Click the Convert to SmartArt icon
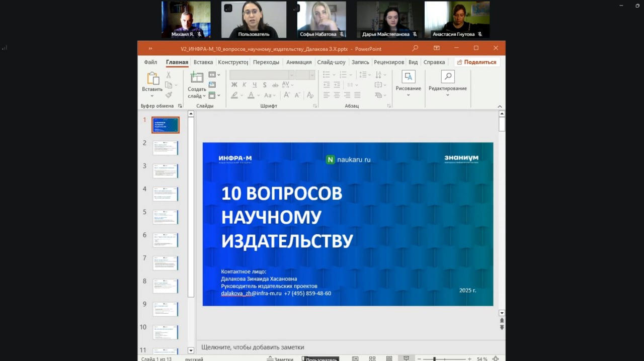Image resolution: width=644 pixels, height=361 pixels. (378, 95)
